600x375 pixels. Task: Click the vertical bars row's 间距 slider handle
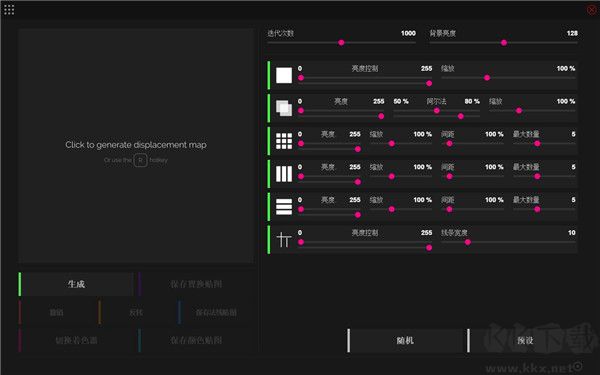[x=449, y=176]
